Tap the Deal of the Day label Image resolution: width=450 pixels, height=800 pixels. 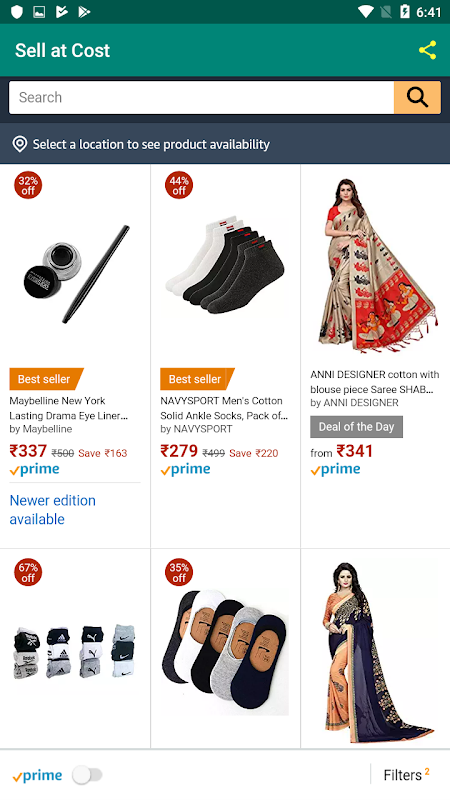point(356,427)
